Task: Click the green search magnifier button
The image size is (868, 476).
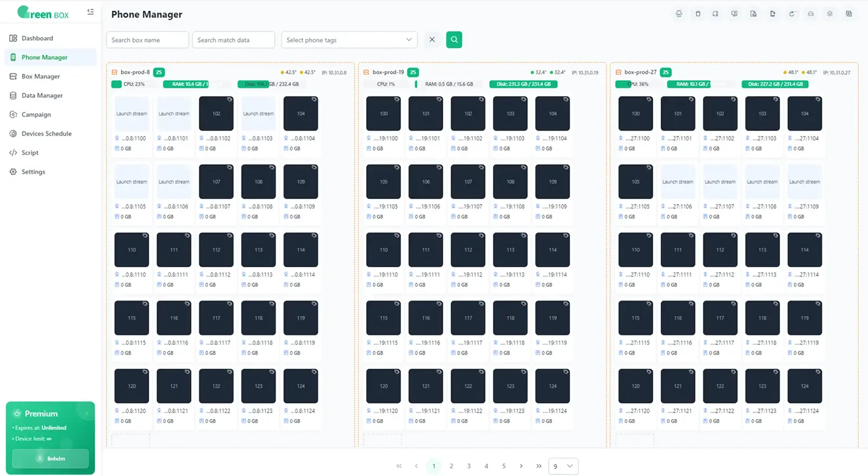Action: 454,40
